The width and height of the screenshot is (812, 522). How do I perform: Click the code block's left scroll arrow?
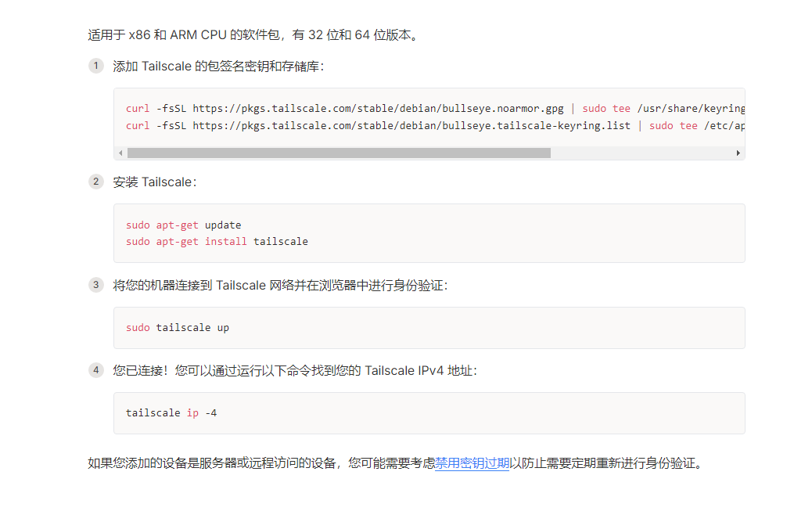(120, 153)
